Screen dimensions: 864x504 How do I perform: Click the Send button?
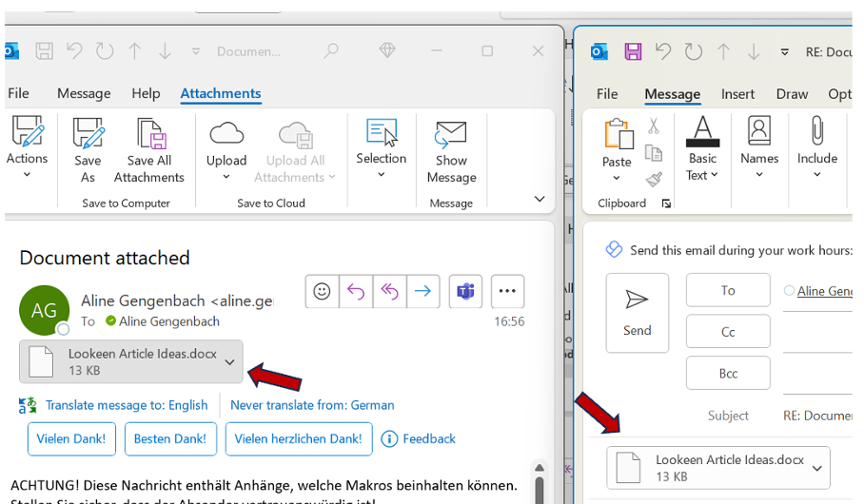point(637,313)
